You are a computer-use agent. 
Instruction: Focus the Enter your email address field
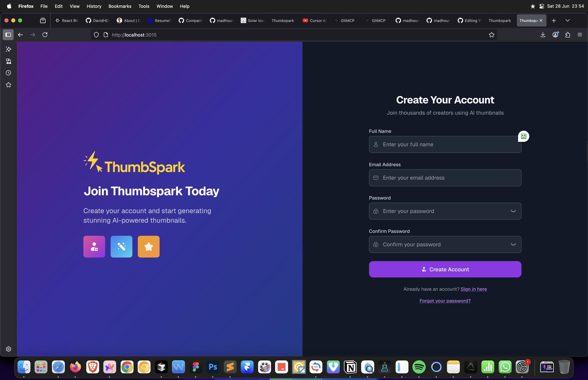[445, 178]
